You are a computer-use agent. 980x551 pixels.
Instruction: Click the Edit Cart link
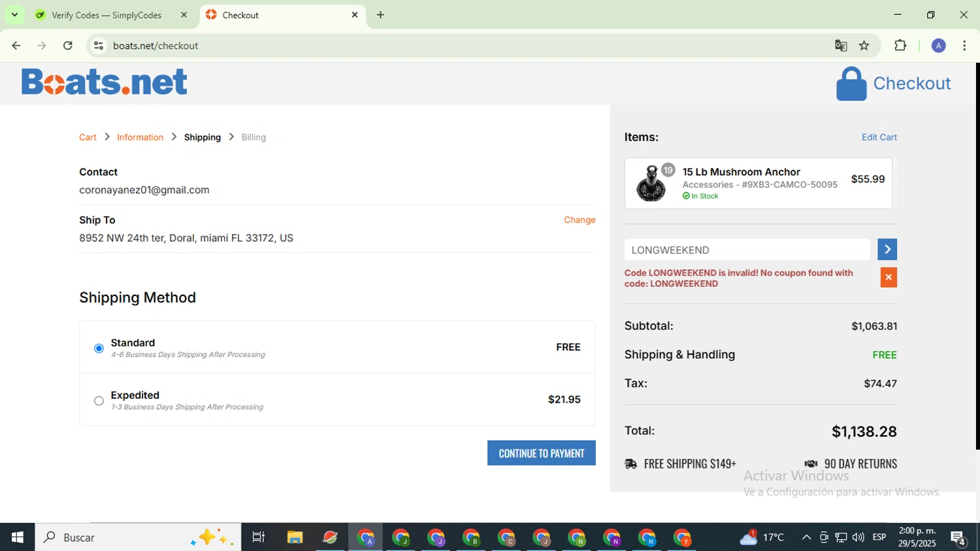[x=879, y=137]
